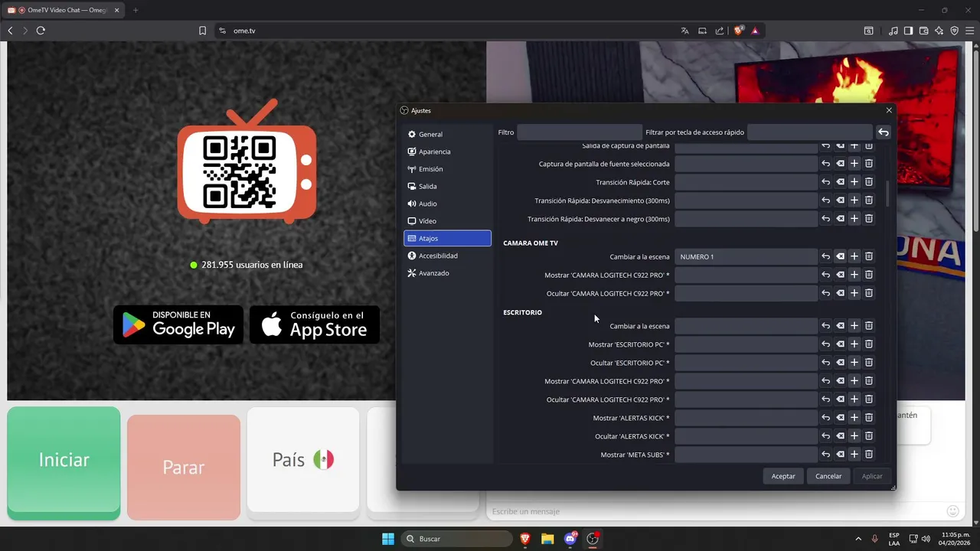
Task: Open the Google Play download badge
Action: click(x=178, y=324)
